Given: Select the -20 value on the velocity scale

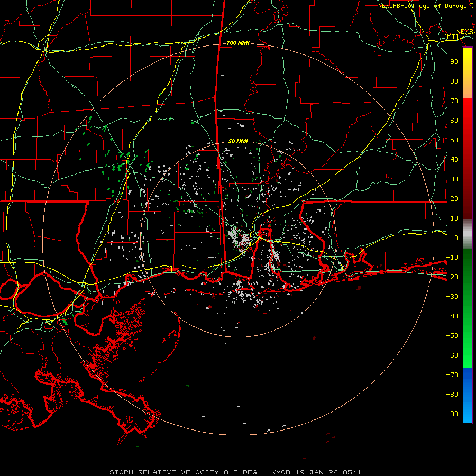Looking at the screenshot, I should (452, 277).
